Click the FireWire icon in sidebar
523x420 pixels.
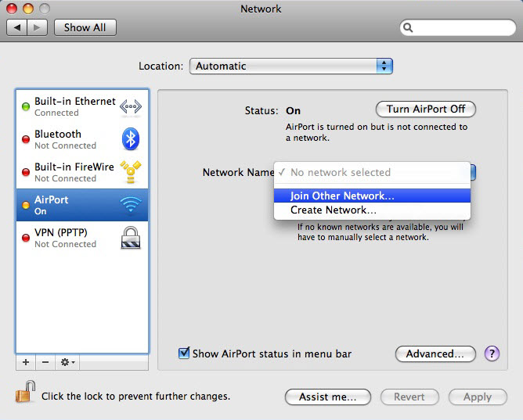[130, 172]
